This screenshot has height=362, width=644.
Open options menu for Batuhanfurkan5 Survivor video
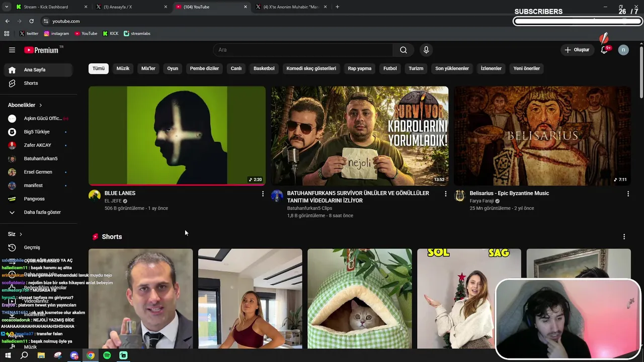[x=445, y=194]
